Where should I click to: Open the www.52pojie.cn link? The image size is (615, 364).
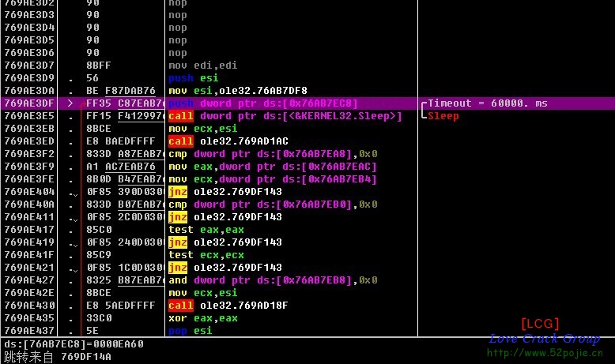click(544, 353)
